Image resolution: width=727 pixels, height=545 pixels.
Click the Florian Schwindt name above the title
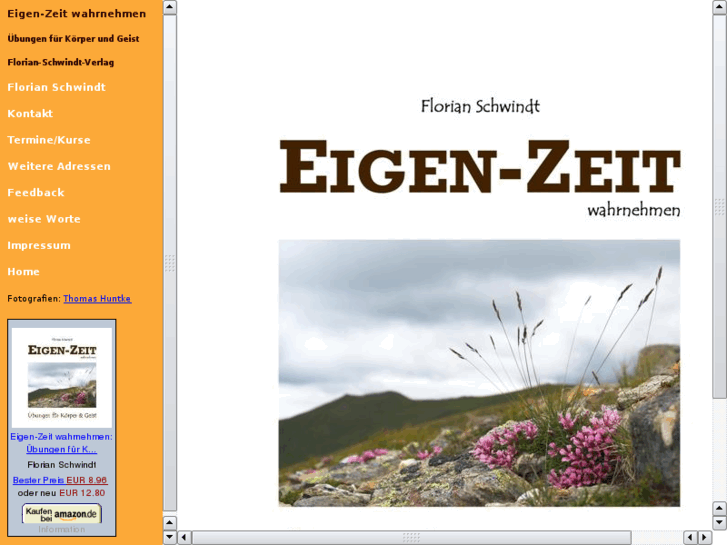pyautogui.click(x=480, y=106)
